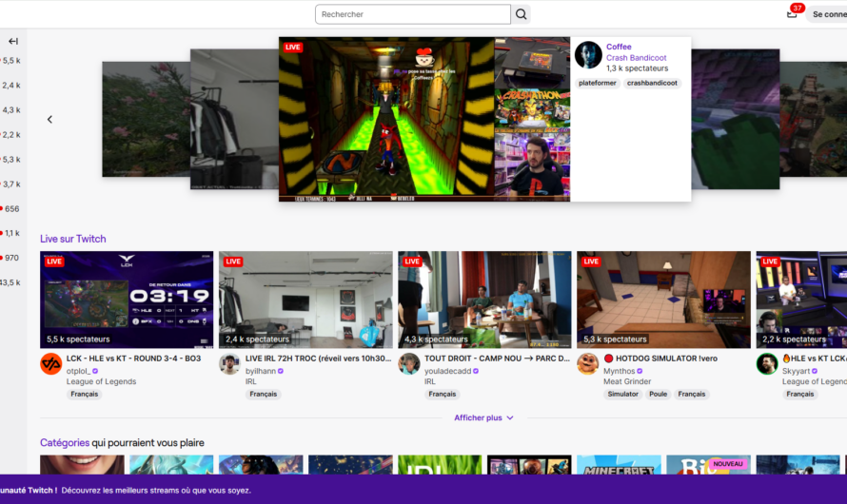Open the Minecraft category cover
847x504 pixels.
pos(619,465)
